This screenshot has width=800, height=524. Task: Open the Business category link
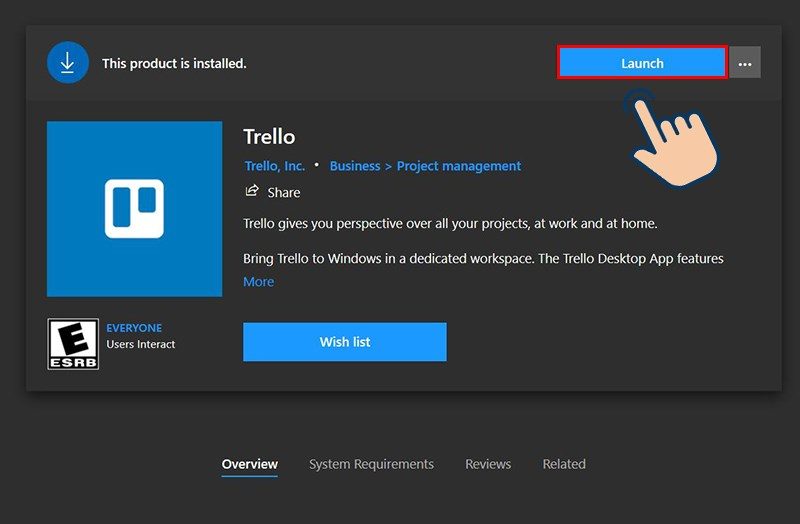(355, 166)
